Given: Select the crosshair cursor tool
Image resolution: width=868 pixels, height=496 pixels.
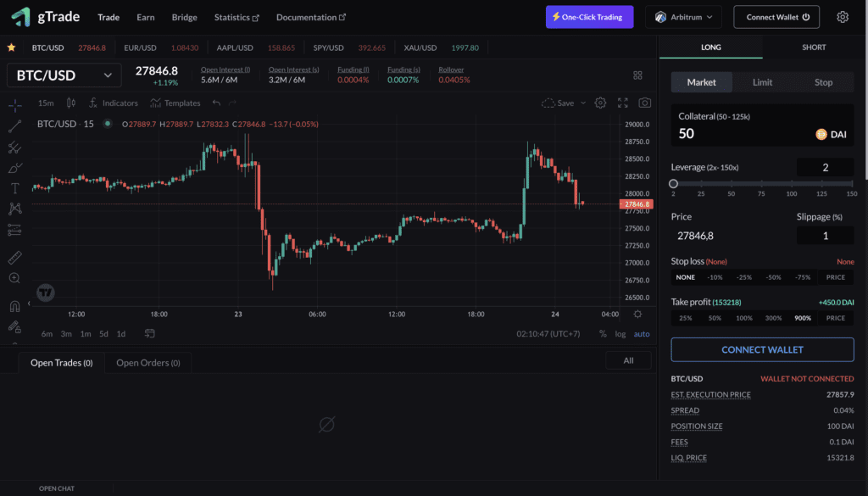Looking at the screenshot, I should 15,104.
